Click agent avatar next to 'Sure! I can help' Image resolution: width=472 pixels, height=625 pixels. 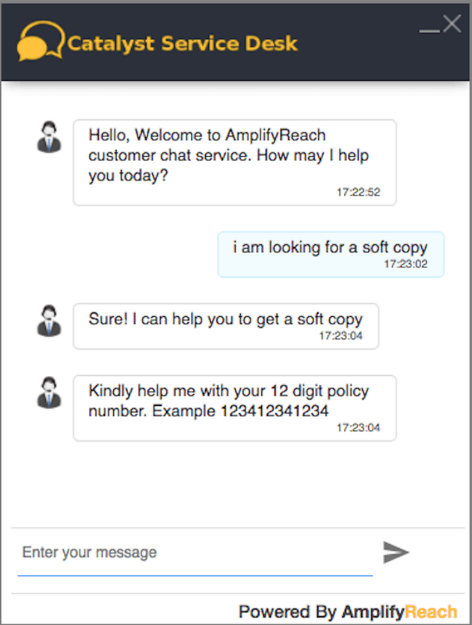pos(49,321)
